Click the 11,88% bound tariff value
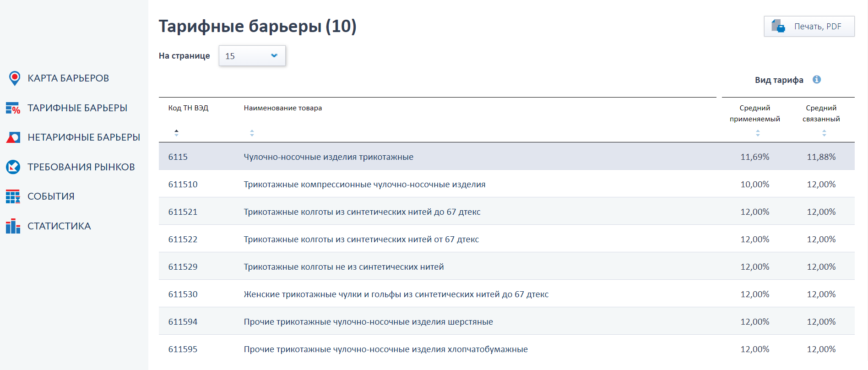The width and height of the screenshot is (868, 370). pos(821,157)
